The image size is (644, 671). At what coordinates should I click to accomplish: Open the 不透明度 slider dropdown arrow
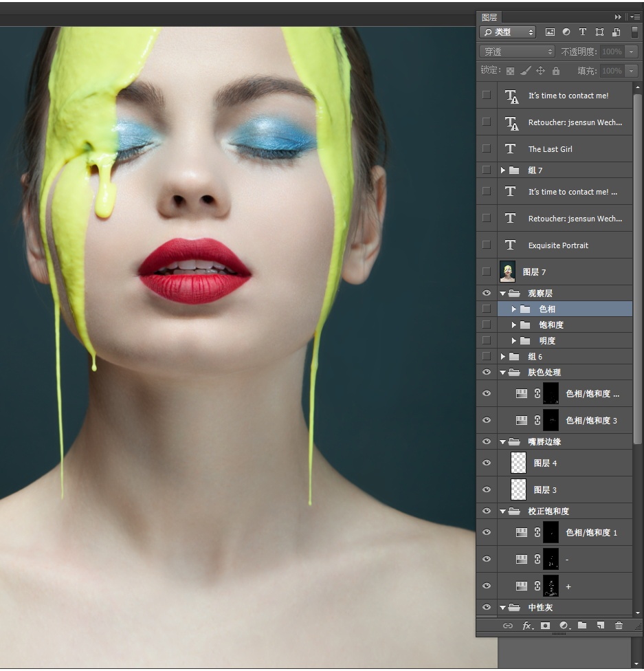tap(631, 52)
